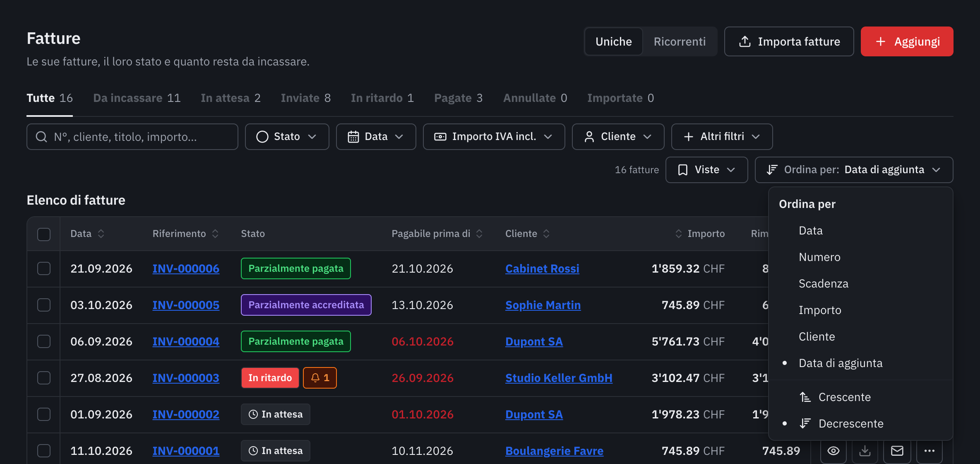Sort by Pagabile prima di column arrows

[x=479, y=234]
